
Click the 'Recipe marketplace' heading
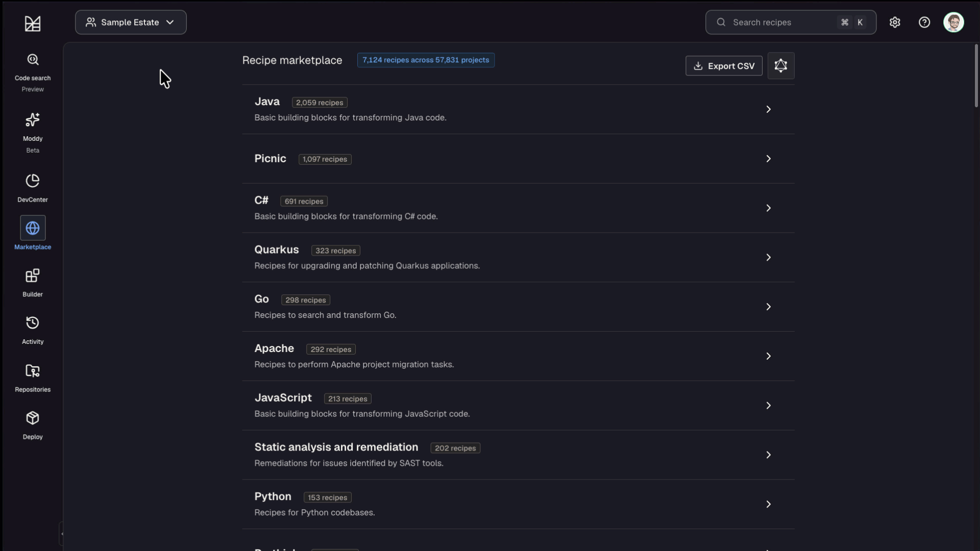(292, 60)
